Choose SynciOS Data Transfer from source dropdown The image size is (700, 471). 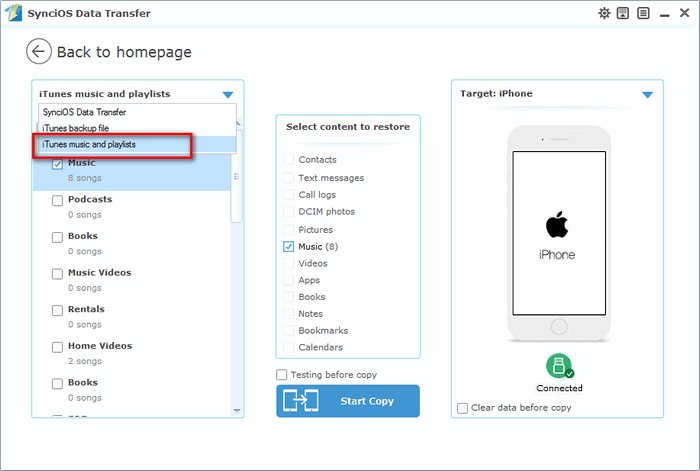137,112
